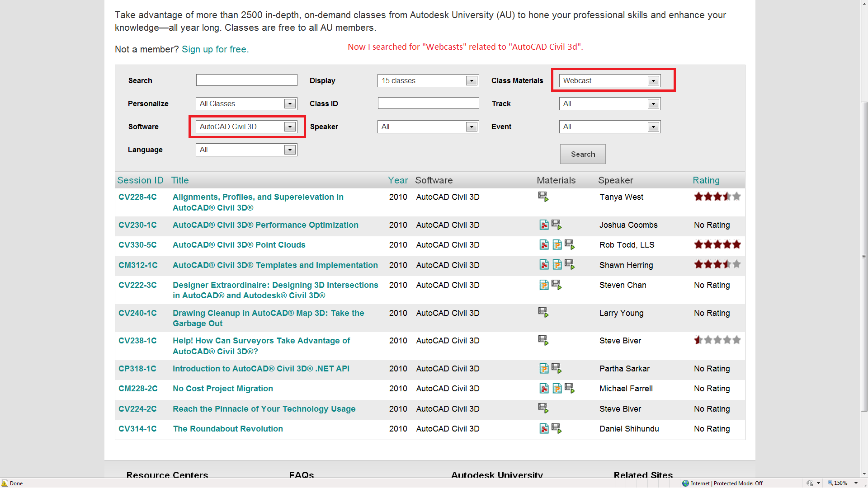Open PDF icon for Templates and Implementation

point(544,265)
